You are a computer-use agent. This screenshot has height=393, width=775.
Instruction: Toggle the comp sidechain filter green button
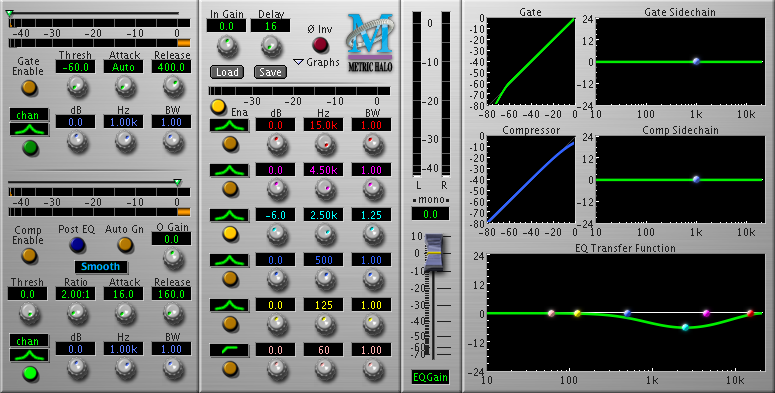(x=30, y=373)
